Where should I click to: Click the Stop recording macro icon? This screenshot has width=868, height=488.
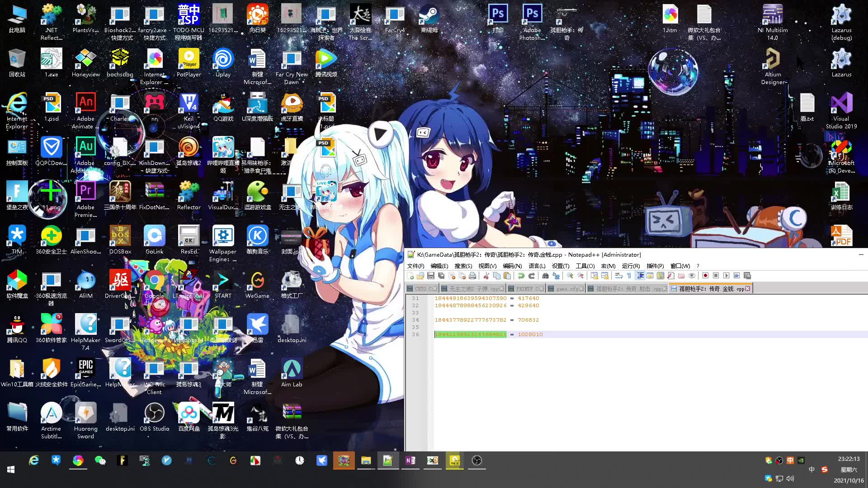pyautogui.click(x=716, y=276)
